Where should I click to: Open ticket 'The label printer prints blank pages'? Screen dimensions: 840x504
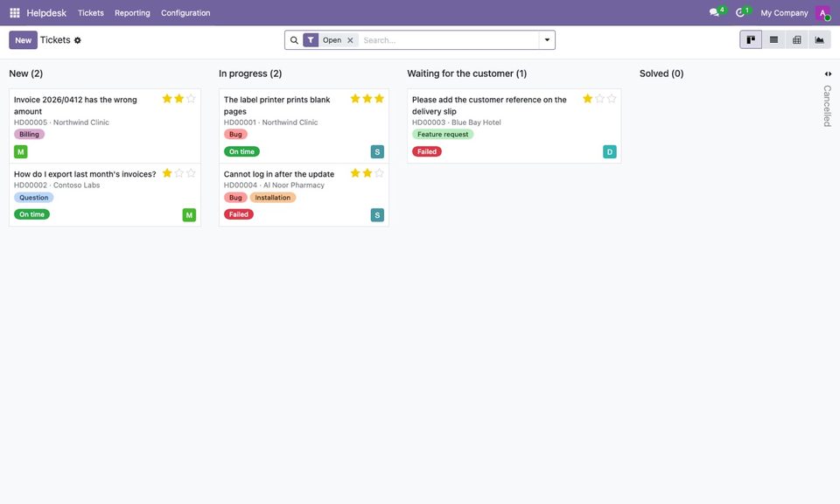277,106
